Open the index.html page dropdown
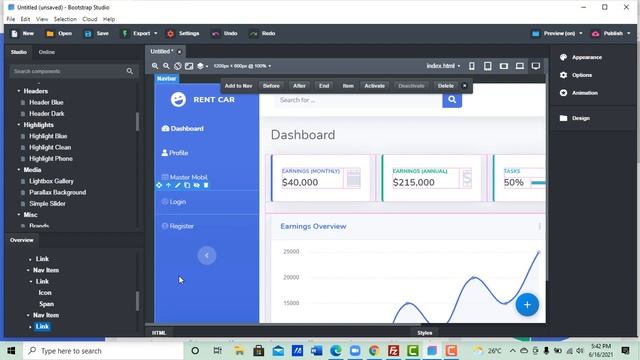The height and width of the screenshot is (360, 640). 443,66
